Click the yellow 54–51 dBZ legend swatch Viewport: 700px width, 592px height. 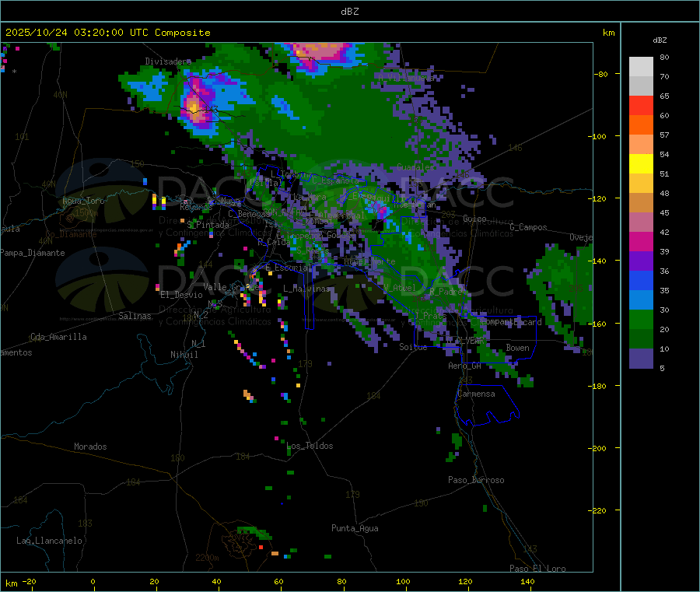pos(641,164)
